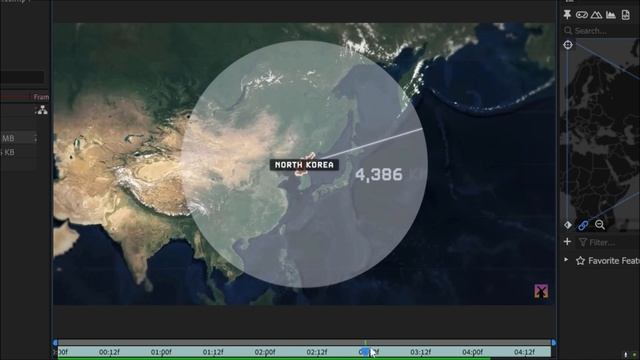Click the 01:00f mark on the time ruler
Image resolution: width=640 pixels, height=360 pixels.
click(x=161, y=352)
